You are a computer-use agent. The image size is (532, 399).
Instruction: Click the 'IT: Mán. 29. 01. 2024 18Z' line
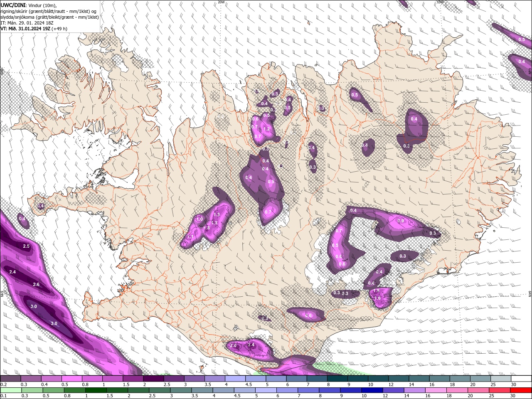coord(27,23)
